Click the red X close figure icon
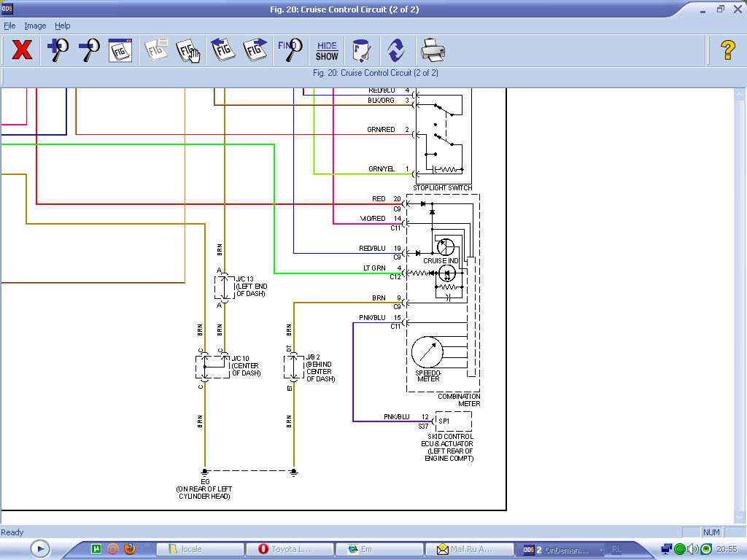This screenshot has height=560, width=747. [22, 50]
